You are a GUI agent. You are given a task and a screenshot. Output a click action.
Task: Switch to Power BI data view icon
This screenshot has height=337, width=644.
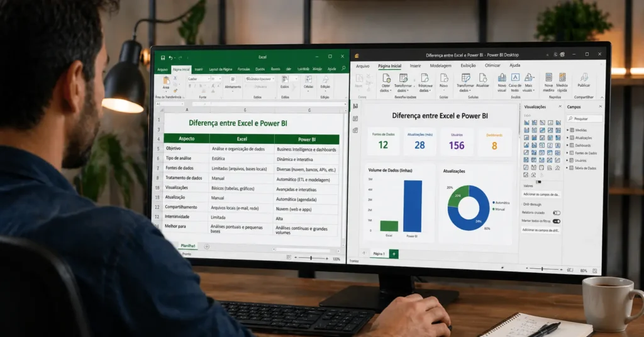[355, 119]
